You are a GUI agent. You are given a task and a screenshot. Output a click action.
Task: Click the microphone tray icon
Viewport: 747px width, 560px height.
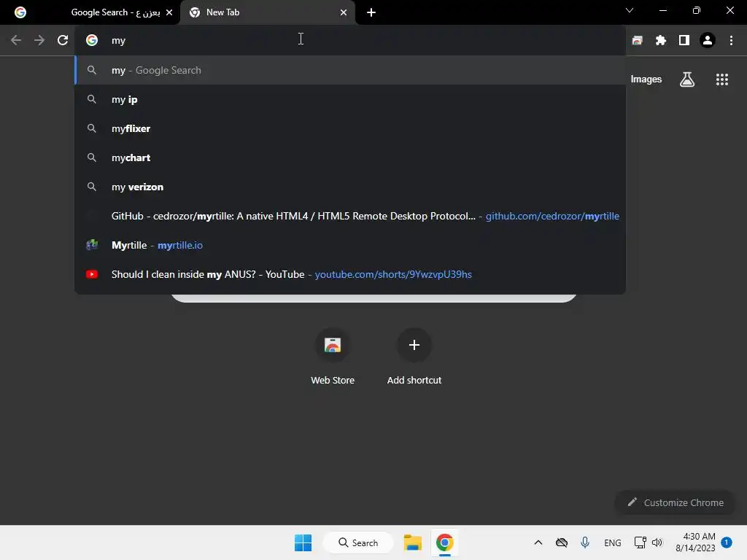[x=585, y=542]
